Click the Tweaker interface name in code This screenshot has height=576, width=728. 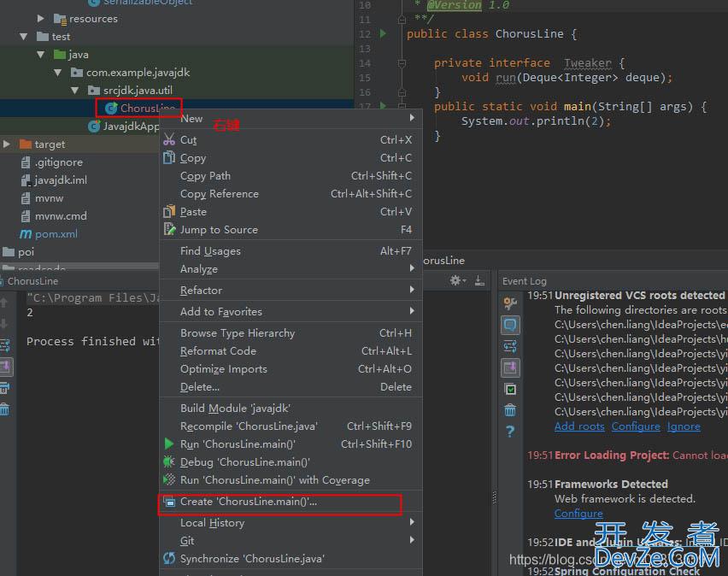(x=587, y=62)
